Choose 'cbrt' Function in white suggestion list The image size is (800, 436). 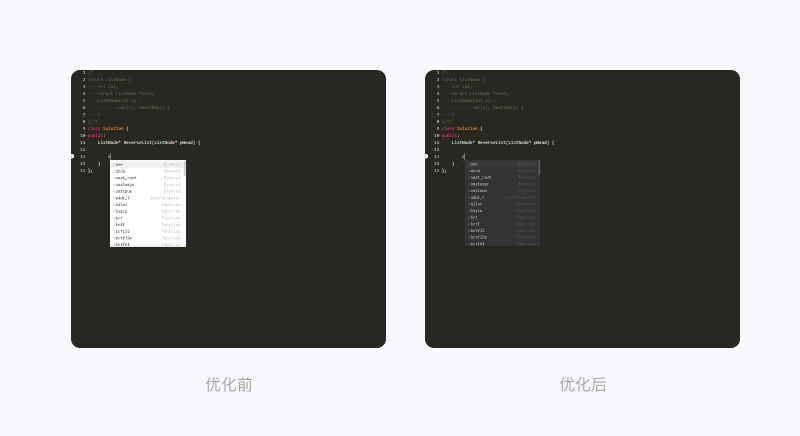point(147,218)
